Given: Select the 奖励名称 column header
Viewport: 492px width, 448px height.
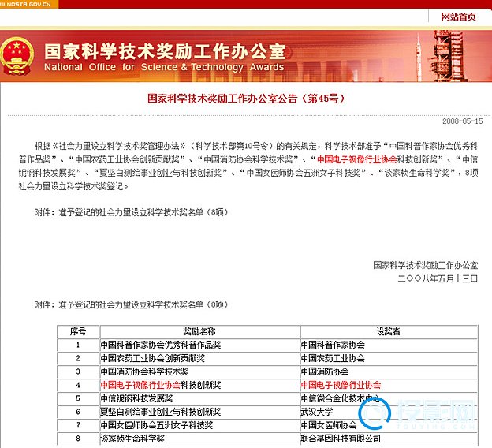Looking at the screenshot, I should (199, 331).
